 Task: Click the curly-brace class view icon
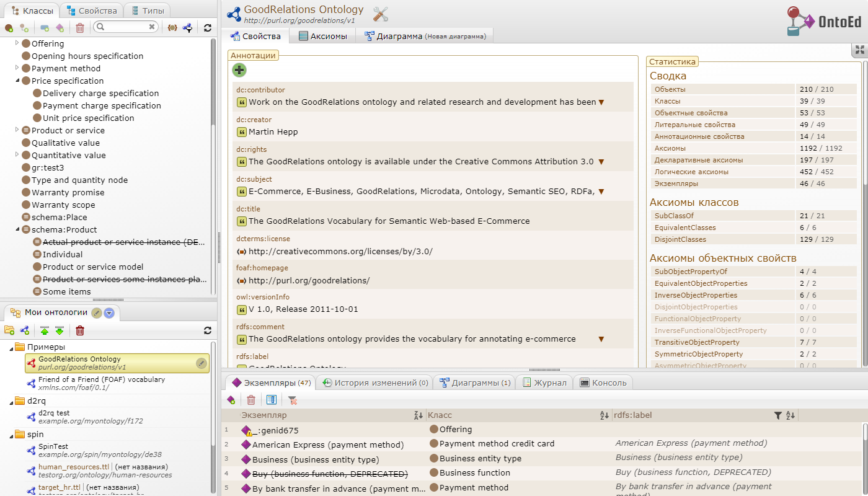tap(172, 28)
